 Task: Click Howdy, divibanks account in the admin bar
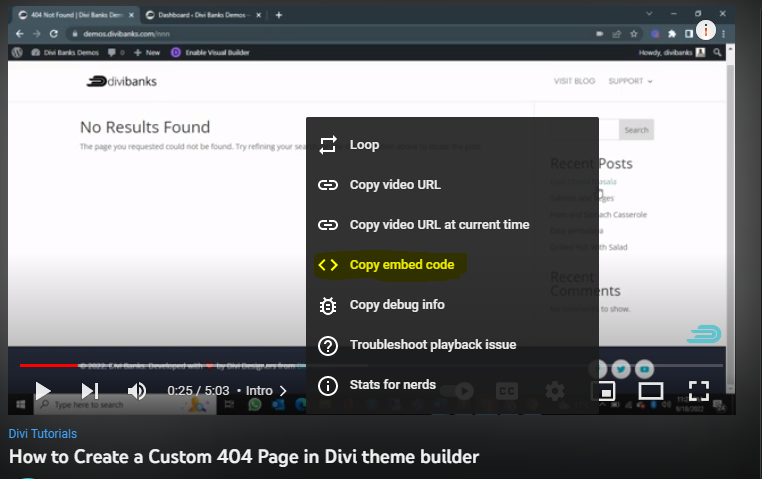pos(671,52)
